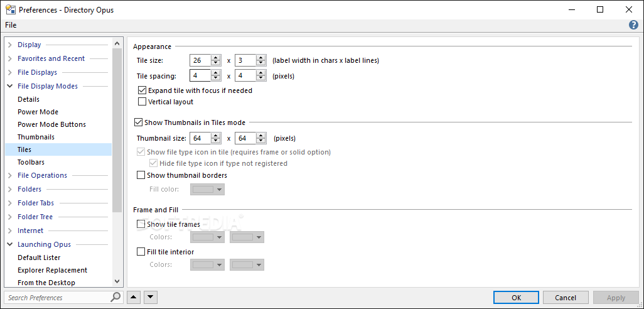
Task: Toggle Show file type icon in tile
Action: pos(141,152)
